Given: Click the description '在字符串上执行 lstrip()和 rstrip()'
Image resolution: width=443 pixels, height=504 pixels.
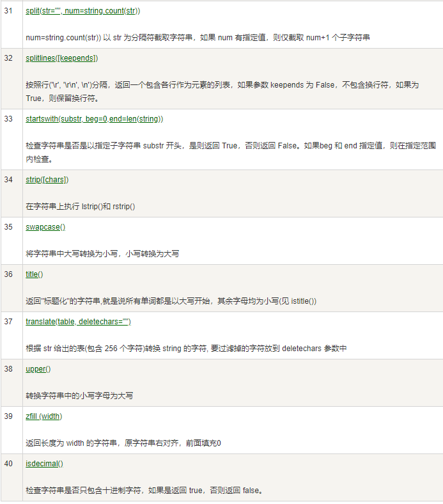Looking at the screenshot, I should click(81, 207).
